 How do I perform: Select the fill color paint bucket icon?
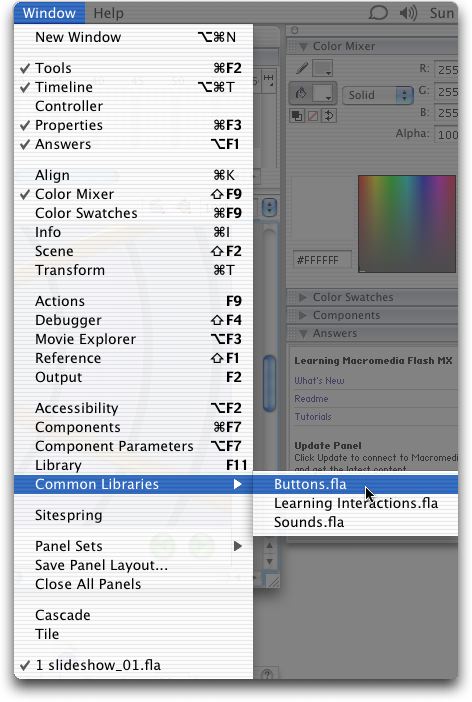pos(301,94)
